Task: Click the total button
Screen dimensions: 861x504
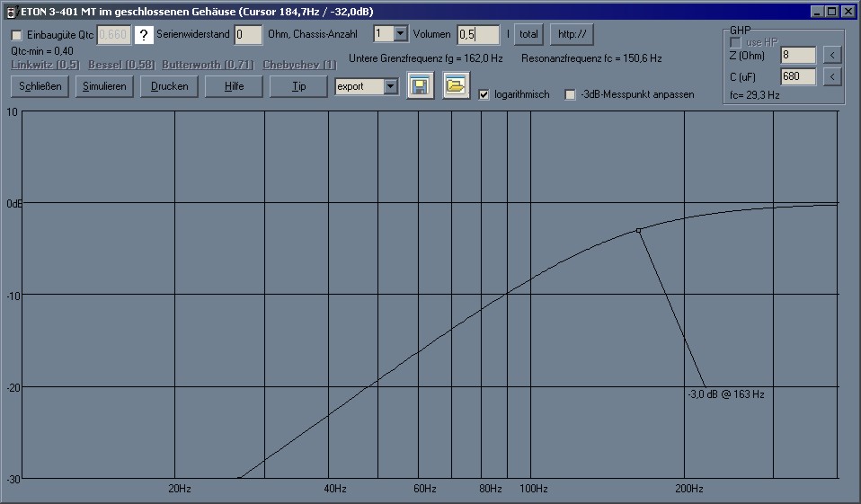Action: coord(528,34)
